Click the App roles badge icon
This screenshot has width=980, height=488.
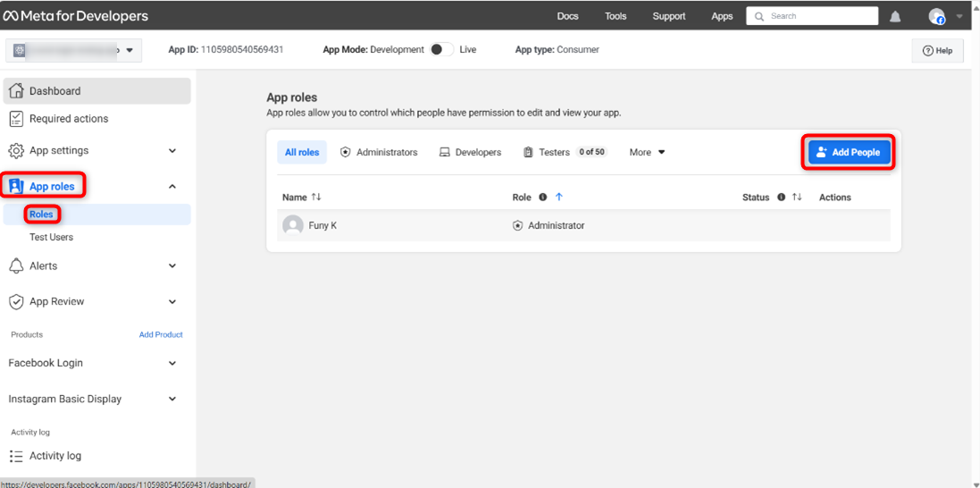pyautogui.click(x=17, y=187)
